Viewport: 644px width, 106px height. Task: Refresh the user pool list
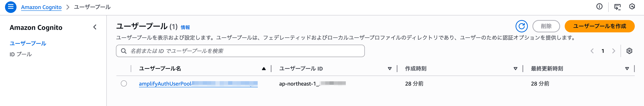point(521,26)
